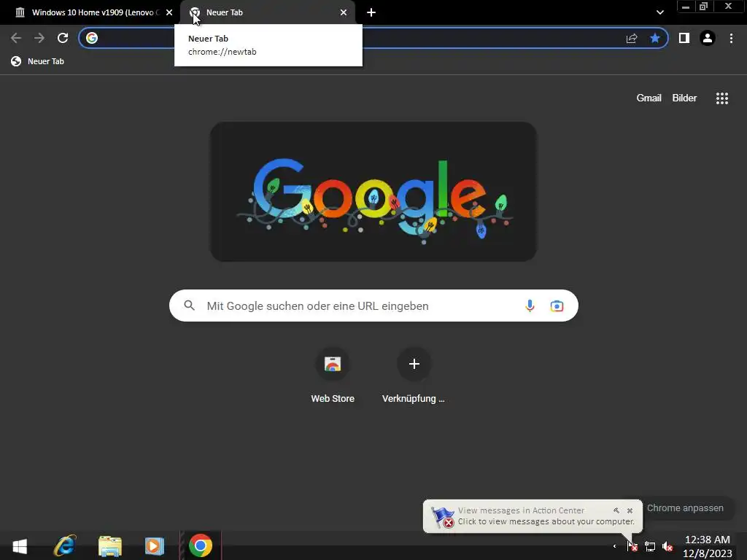The width and height of the screenshot is (747, 560).
Task: Click the muted volume tray icon
Action: coord(667,547)
